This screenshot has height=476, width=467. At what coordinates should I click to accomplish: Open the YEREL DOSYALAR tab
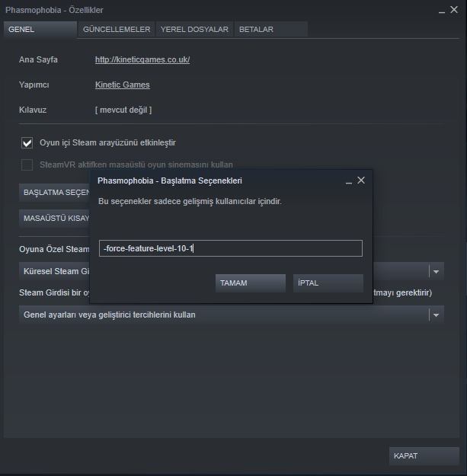(x=194, y=30)
